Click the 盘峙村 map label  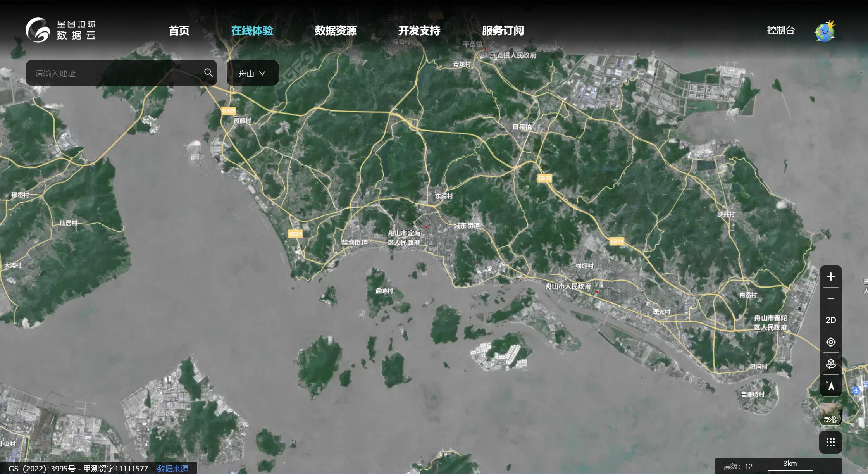[x=384, y=291]
